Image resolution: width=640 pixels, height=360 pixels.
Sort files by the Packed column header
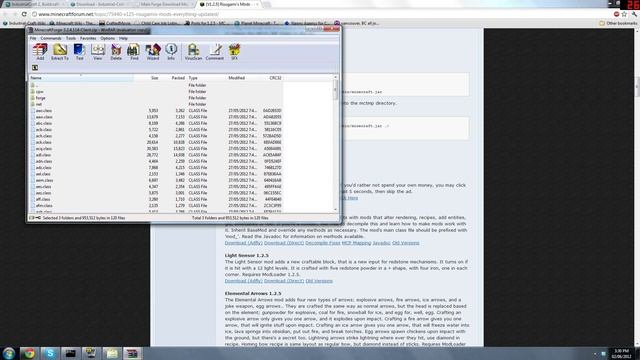pyautogui.click(x=173, y=78)
